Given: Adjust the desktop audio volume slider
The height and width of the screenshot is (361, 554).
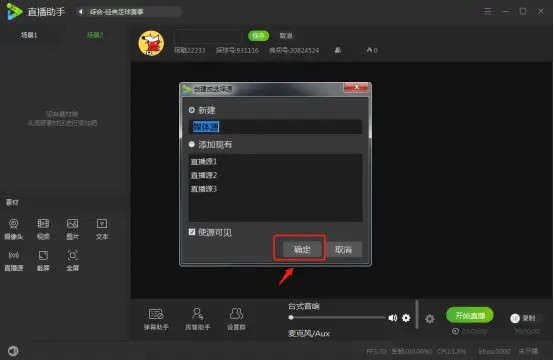Looking at the screenshot, I should (x=337, y=318).
